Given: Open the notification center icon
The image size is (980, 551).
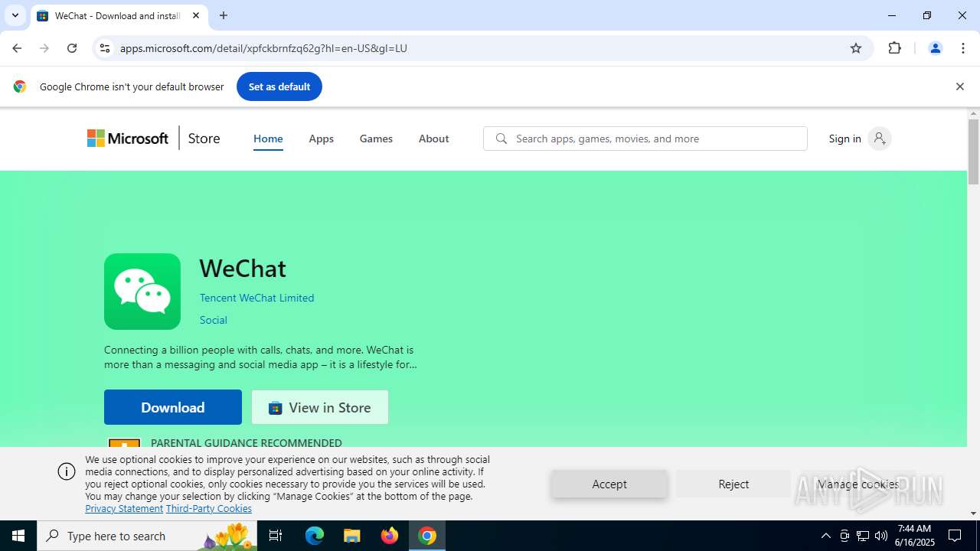Looking at the screenshot, I should (x=955, y=536).
